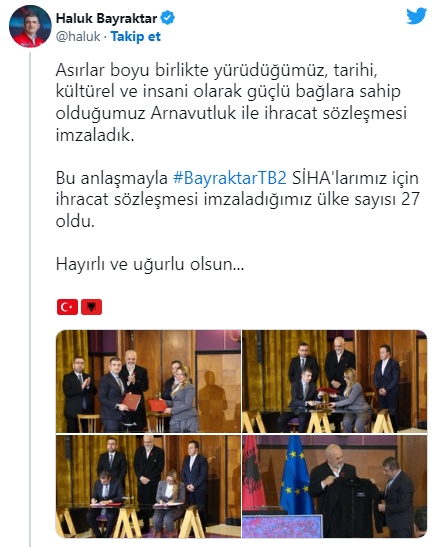Open the #BayraktarTB2 hashtag link
This screenshot has width=435, height=547.
[230, 178]
